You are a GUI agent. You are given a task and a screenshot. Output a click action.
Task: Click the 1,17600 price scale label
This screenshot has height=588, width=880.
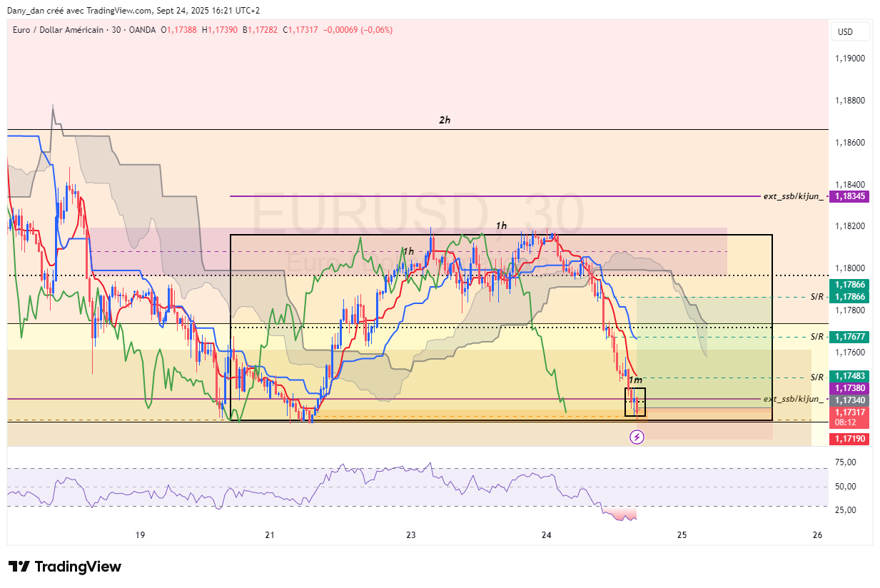[x=849, y=353]
